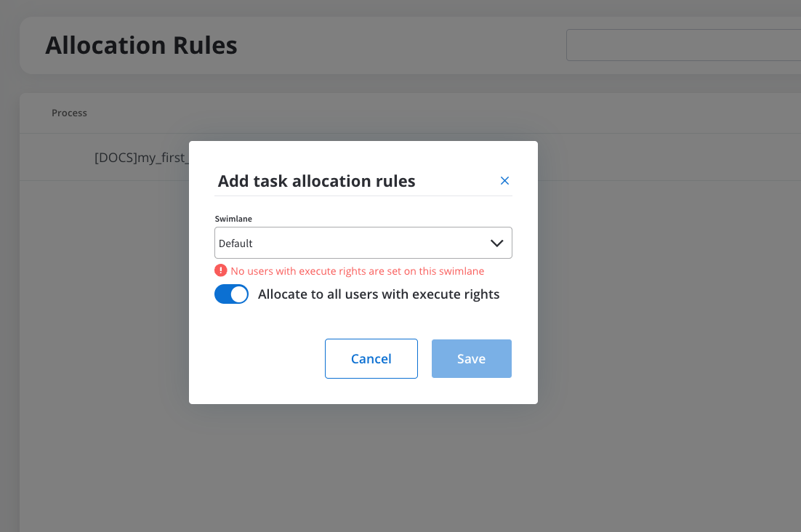Viewport: 801px width, 532px height.
Task: Disable Allocate to all users toggle
Action: click(x=231, y=294)
